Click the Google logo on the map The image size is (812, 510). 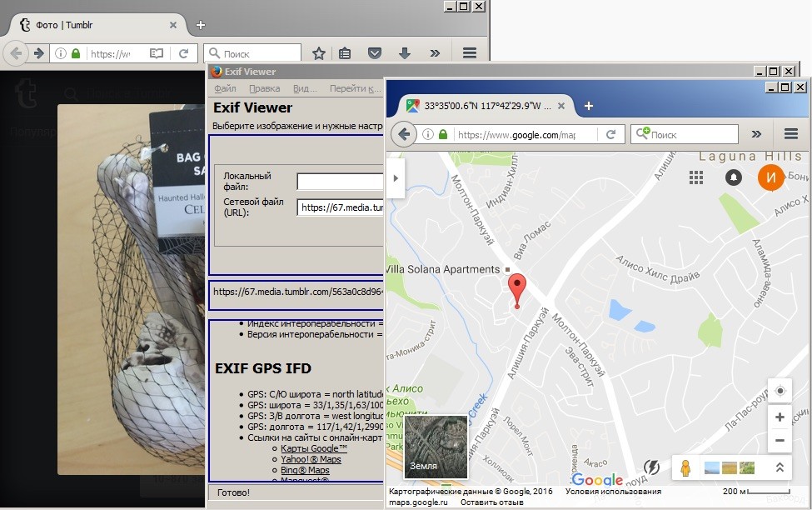point(597,480)
